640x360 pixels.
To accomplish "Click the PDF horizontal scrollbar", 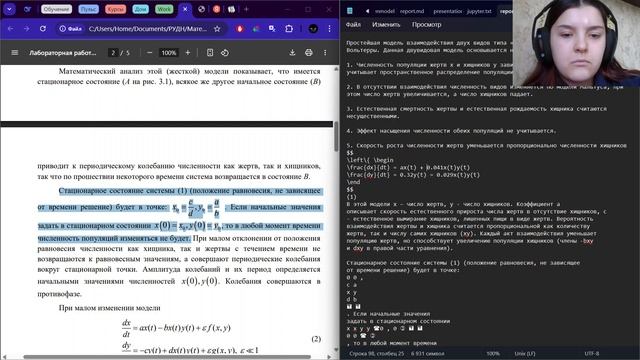I will click(x=167, y=357).
